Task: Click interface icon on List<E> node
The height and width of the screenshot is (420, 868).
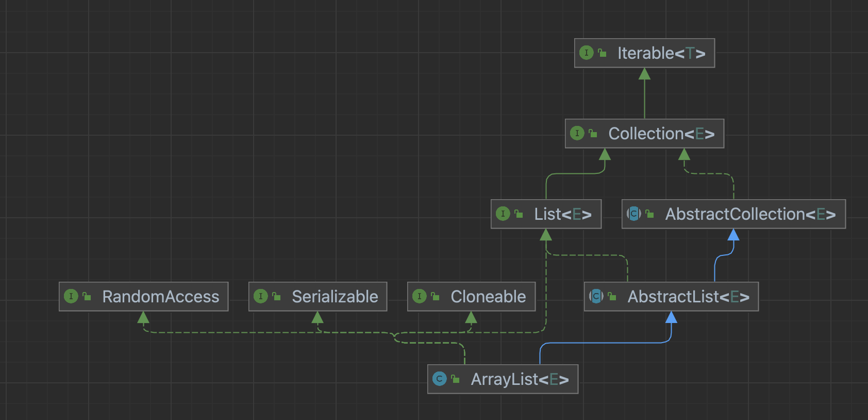Action: [x=503, y=214]
